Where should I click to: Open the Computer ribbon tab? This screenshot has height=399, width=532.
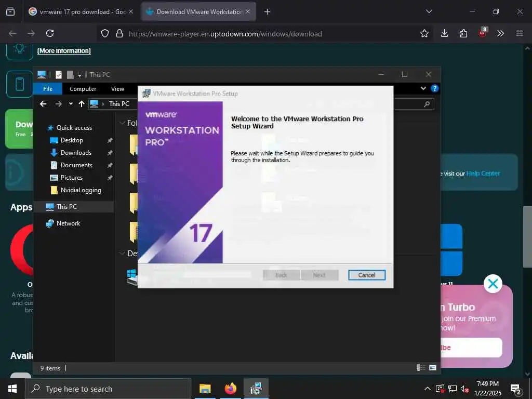pos(83,89)
